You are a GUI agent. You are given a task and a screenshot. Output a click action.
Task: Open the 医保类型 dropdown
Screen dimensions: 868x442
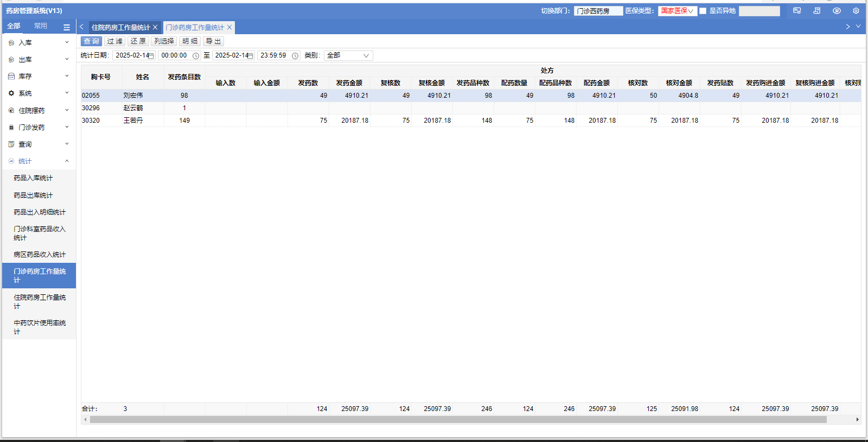678,11
